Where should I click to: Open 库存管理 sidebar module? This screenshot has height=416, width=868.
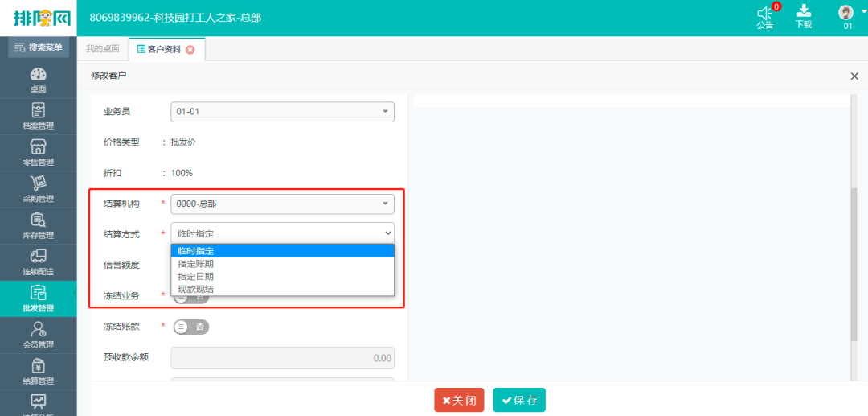point(38,225)
